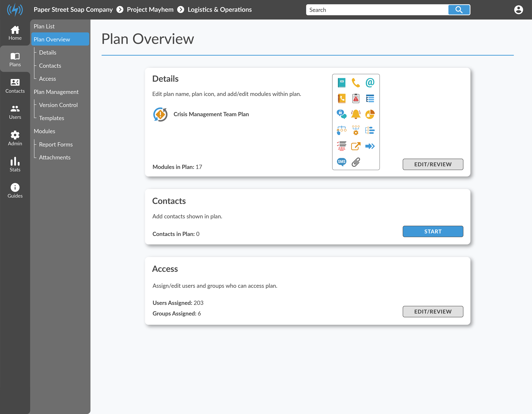Click the SMS module icon
The height and width of the screenshot is (414, 532).
(x=342, y=162)
